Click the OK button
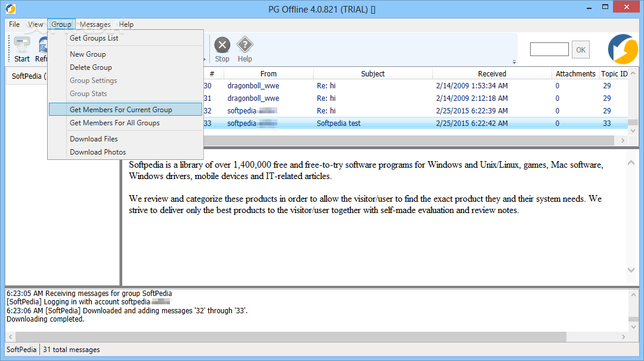Image resolution: width=644 pixels, height=361 pixels. coord(581,50)
